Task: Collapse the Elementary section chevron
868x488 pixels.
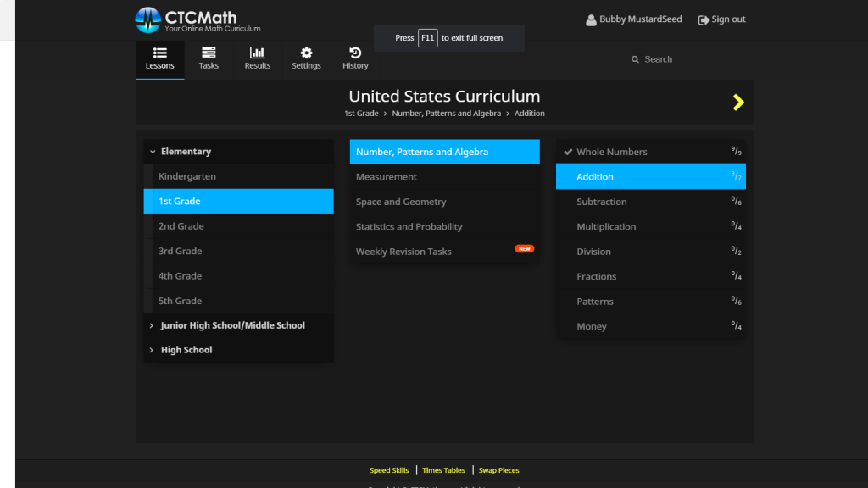Action: pos(153,152)
